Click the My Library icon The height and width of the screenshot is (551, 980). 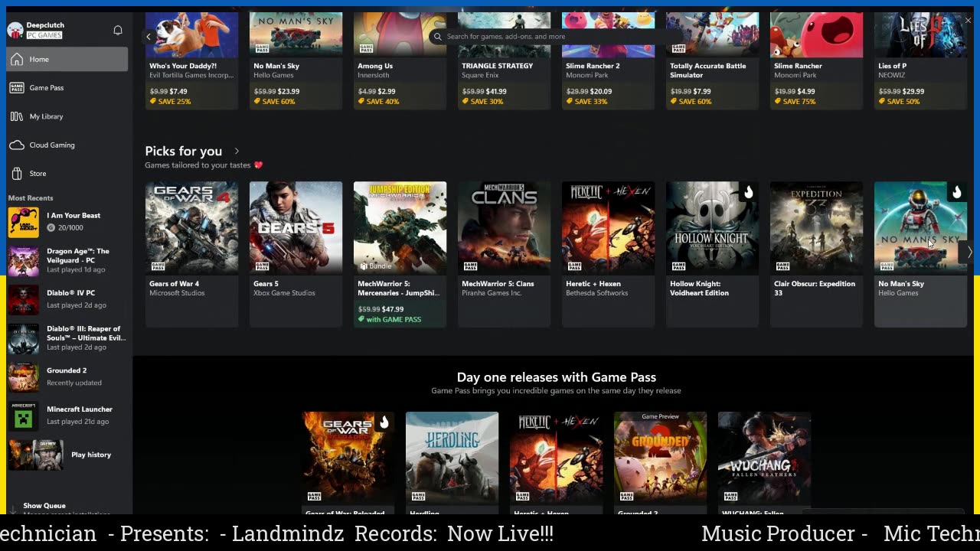coord(17,116)
